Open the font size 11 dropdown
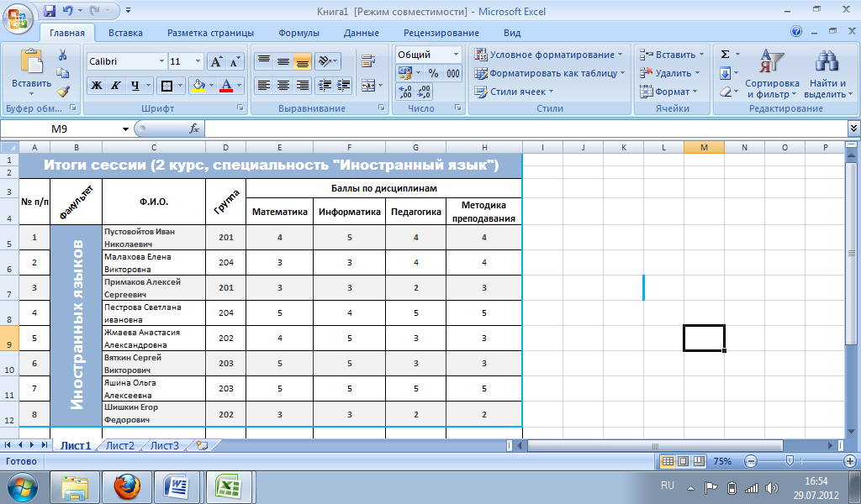This screenshot has width=861, height=504. (x=198, y=61)
